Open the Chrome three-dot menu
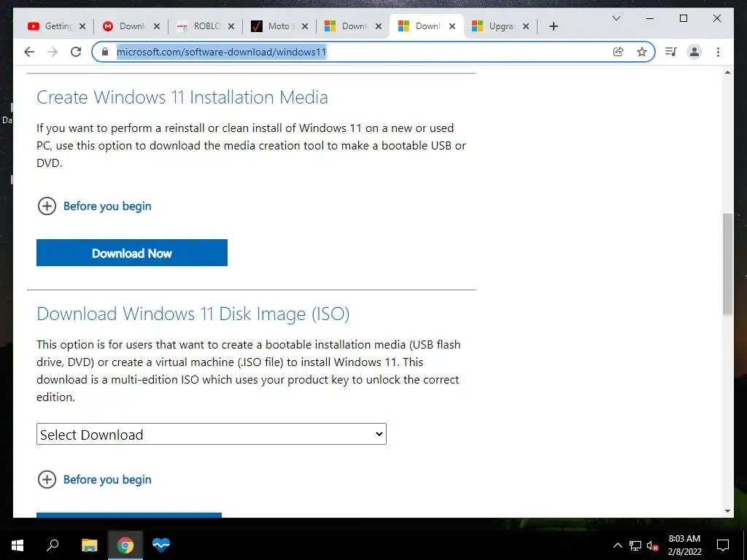Viewport: 747px width, 560px height. (x=718, y=52)
